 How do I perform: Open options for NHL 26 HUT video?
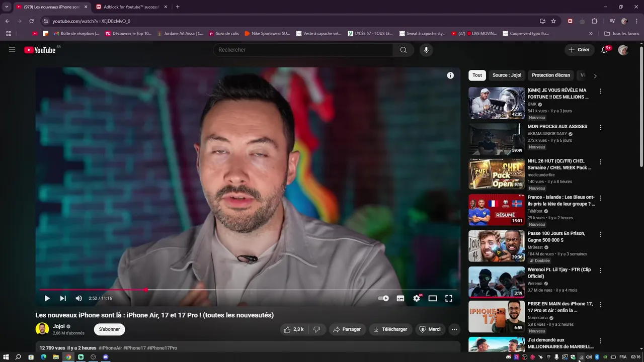tap(600, 162)
